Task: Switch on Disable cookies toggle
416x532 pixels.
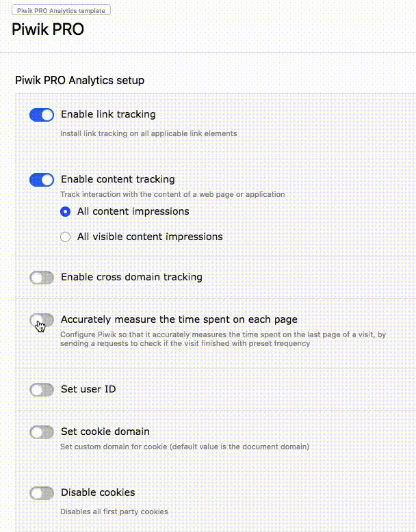Action: (x=42, y=493)
